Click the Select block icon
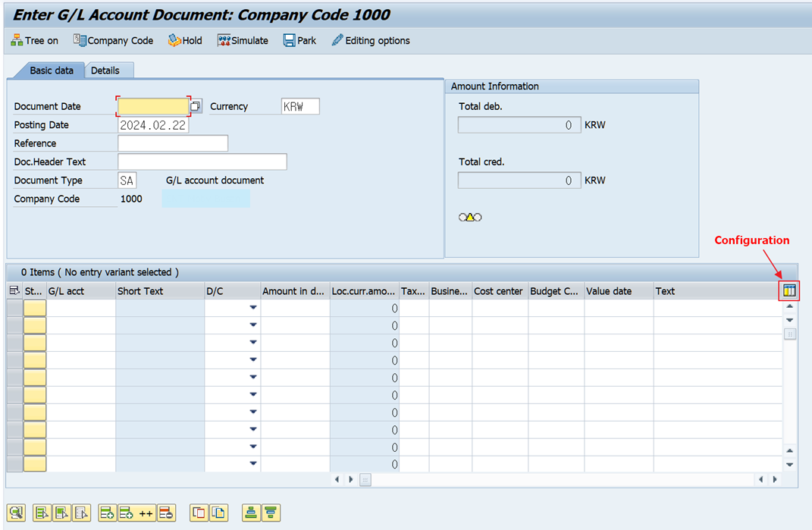 [x=61, y=513]
